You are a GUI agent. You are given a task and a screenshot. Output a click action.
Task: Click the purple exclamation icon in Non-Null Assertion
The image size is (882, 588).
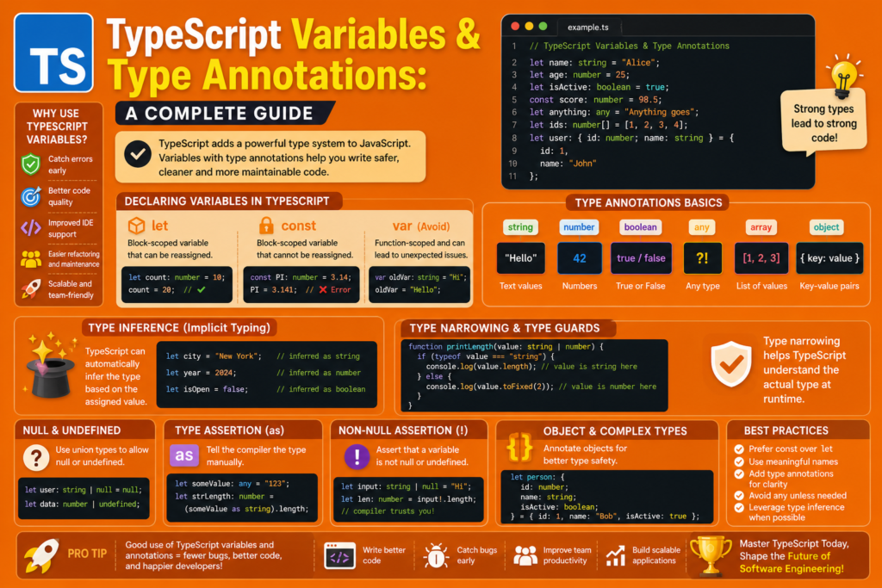[x=357, y=456]
